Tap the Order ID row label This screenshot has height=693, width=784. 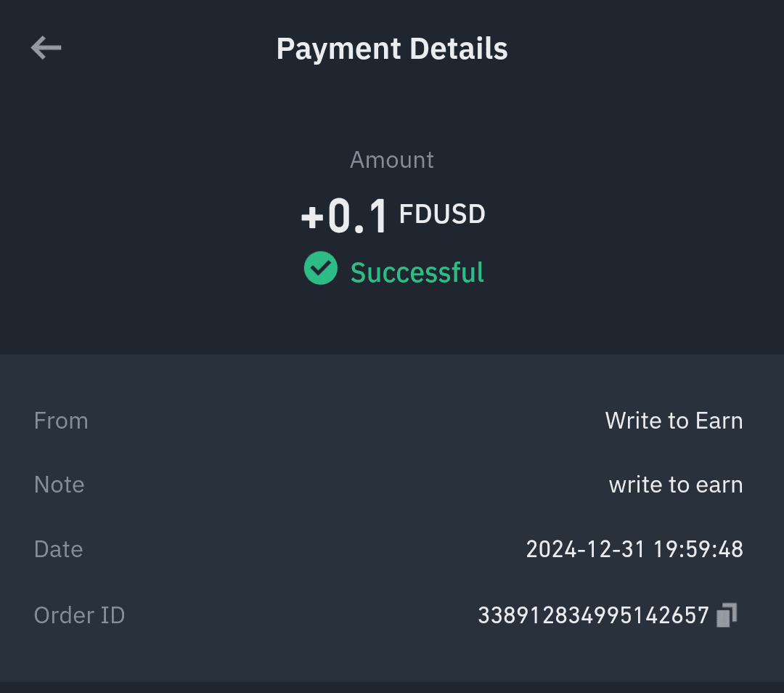click(x=80, y=615)
